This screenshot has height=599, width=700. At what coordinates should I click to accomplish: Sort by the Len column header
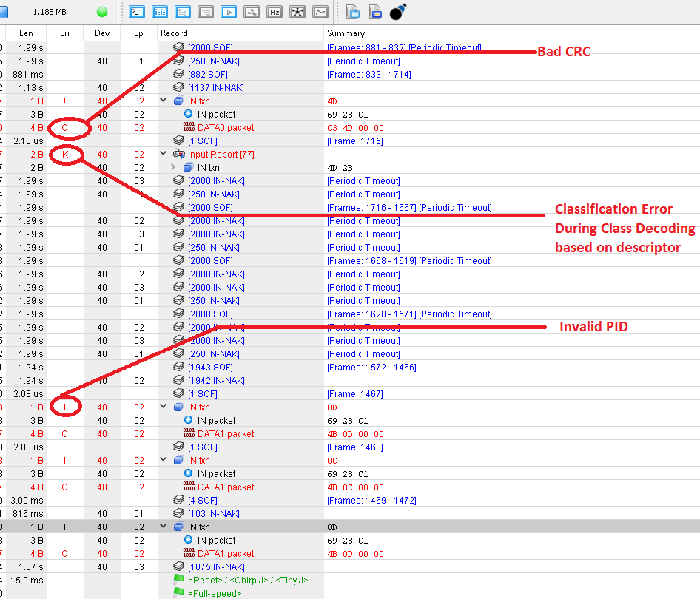pos(26,33)
